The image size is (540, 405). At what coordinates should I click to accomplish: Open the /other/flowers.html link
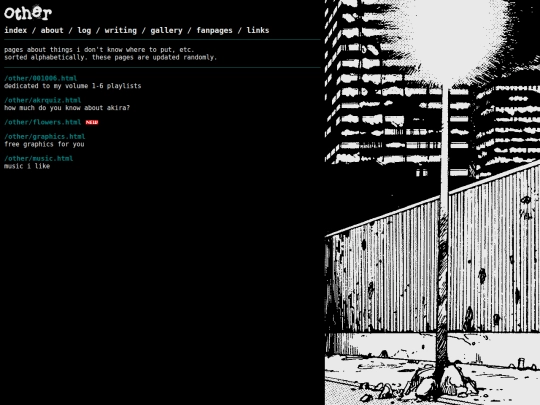tap(43, 122)
